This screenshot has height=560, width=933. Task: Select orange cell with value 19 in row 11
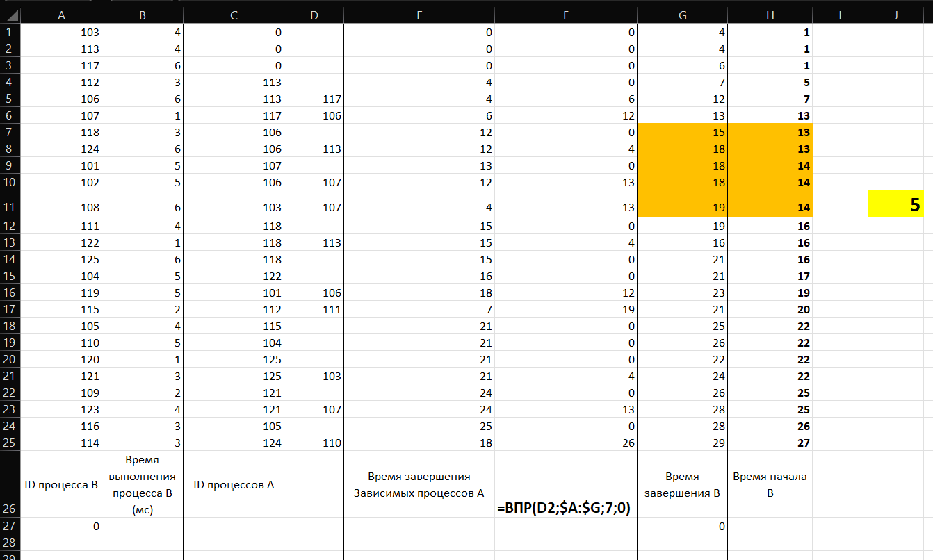coord(682,206)
